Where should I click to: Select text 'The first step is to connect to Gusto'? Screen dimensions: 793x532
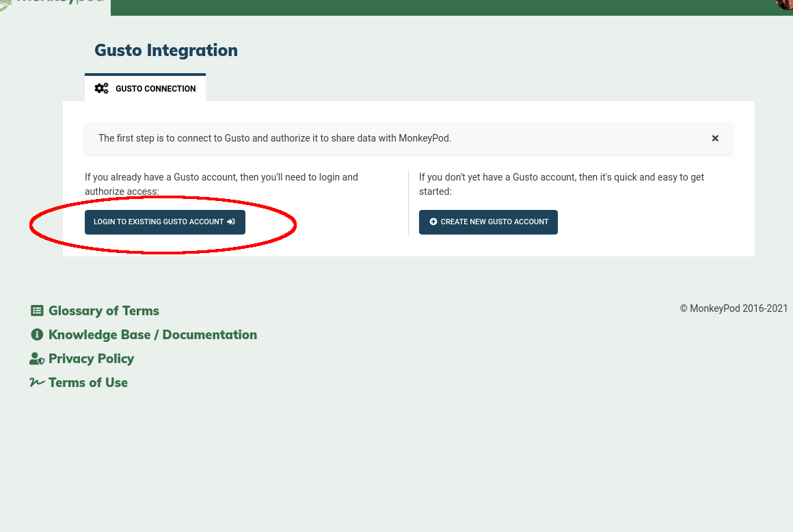pyautogui.click(x=176, y=138)
